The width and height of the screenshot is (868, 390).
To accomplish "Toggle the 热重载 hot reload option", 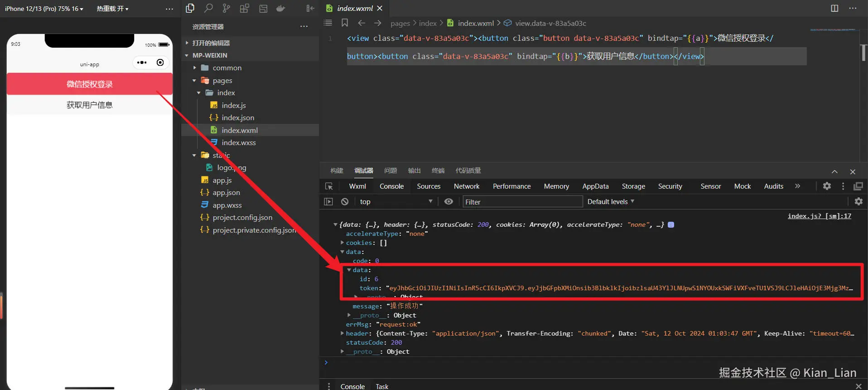I will pos(112,9).
